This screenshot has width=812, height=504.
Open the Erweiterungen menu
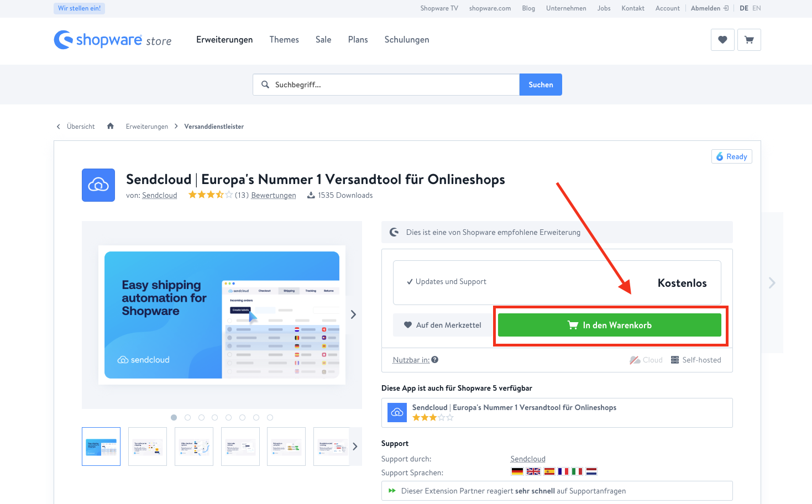[224, 40]
